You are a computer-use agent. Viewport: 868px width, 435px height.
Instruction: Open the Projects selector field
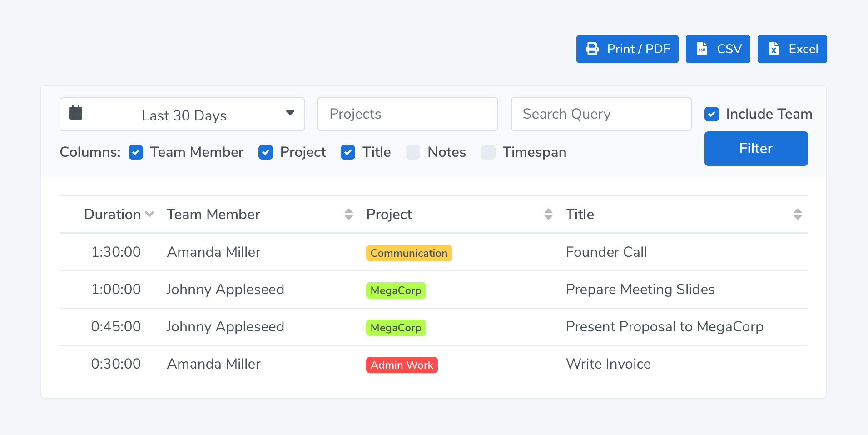coord(407,114)
